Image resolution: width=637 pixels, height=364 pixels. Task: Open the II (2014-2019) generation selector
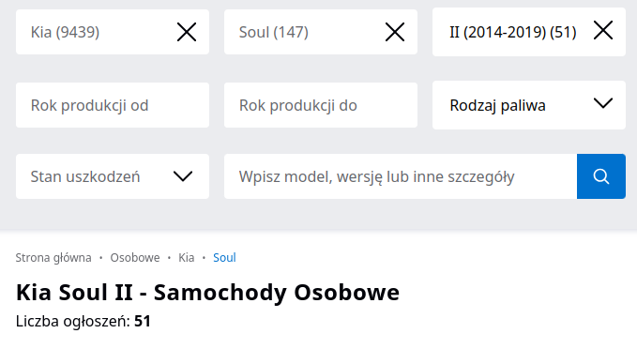coord(512,32)
